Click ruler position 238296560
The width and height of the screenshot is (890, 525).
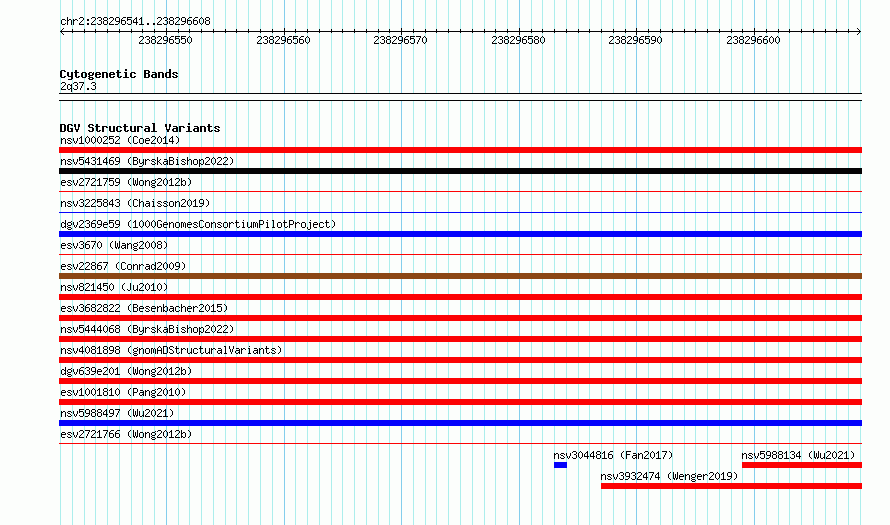point(283,40)
